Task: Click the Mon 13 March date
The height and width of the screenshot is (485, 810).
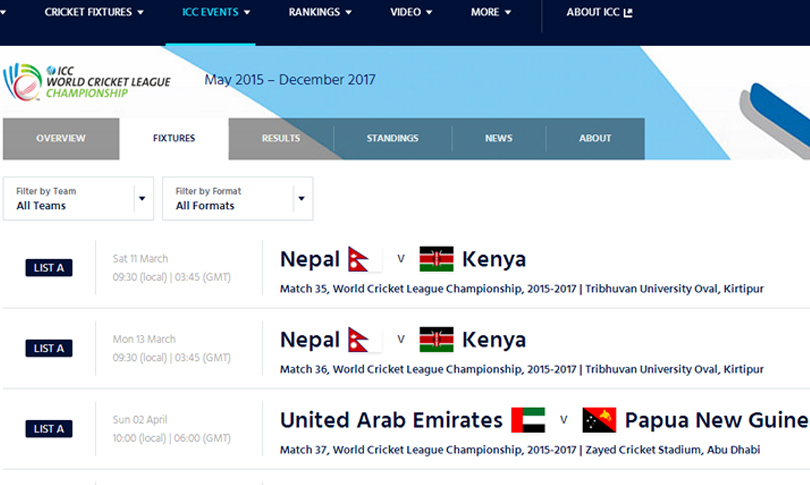Action: 144,339
